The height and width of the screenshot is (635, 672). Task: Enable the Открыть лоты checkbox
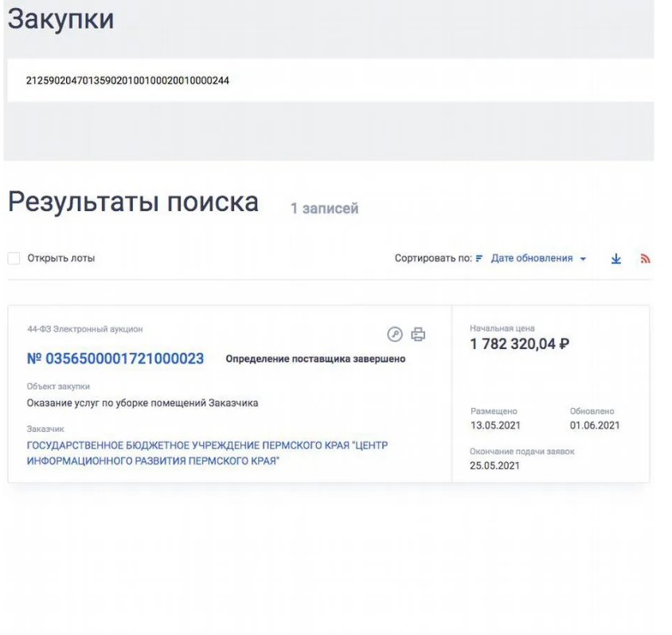click(14, 258)
